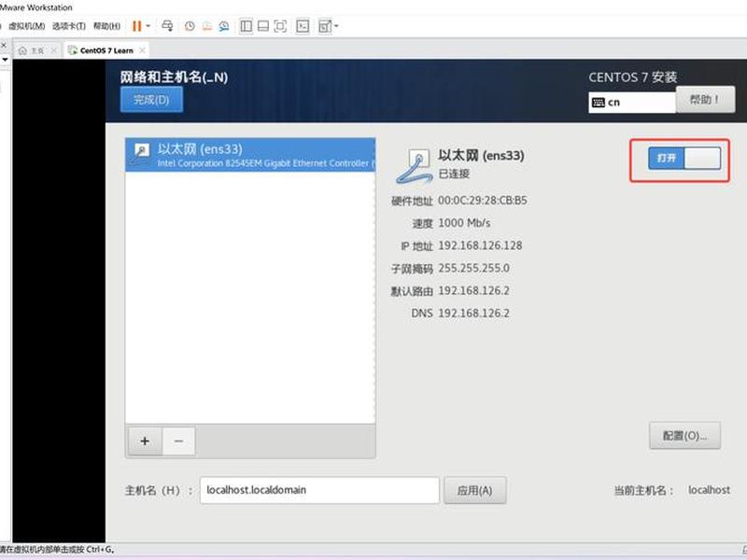Close the home tab
Screen dimensions: 747x560
[54, 50]
